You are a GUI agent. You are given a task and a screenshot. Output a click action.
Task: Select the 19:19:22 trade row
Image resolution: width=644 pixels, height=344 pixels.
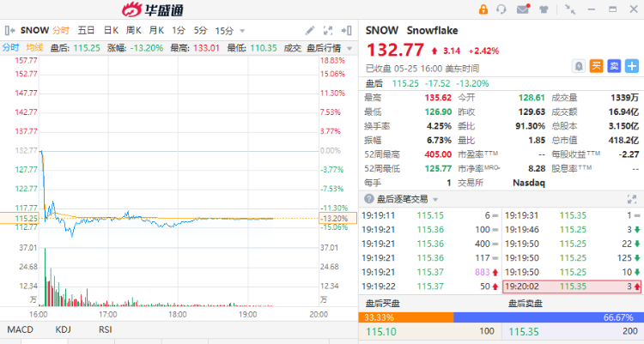(x=429, y=287)
